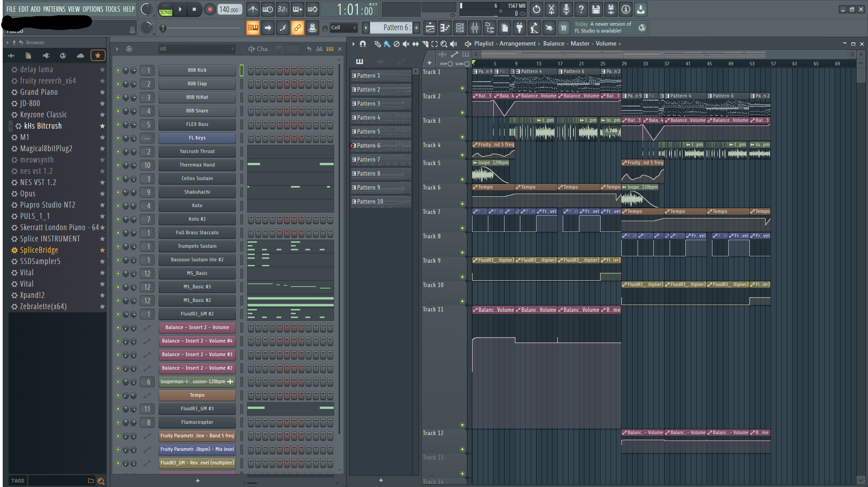Mute the 808 Kick channel LED
The image size is (868, 487).
[x=118, y=70]
